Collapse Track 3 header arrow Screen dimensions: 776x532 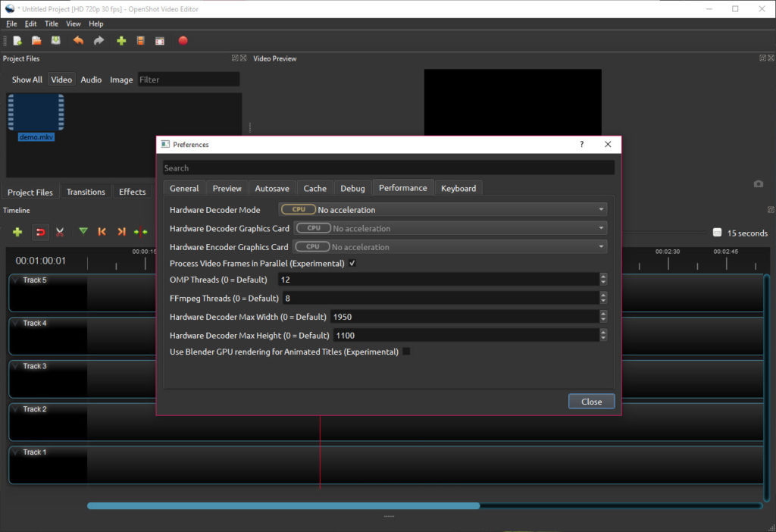[x=15, y=366]
